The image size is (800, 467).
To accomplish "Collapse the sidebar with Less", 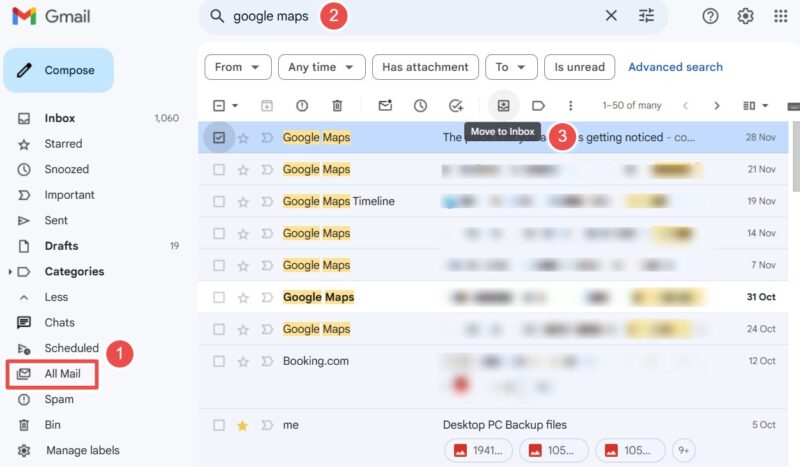I will click(56, 297).
